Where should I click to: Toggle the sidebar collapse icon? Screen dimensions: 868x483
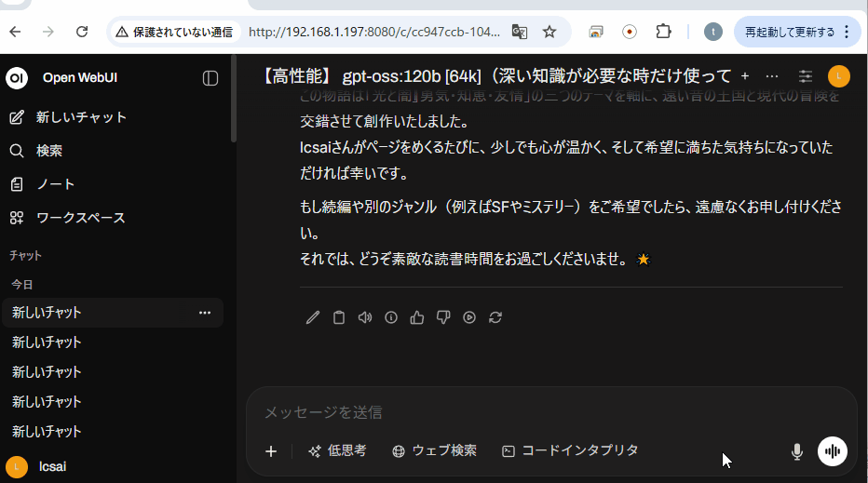210,78
